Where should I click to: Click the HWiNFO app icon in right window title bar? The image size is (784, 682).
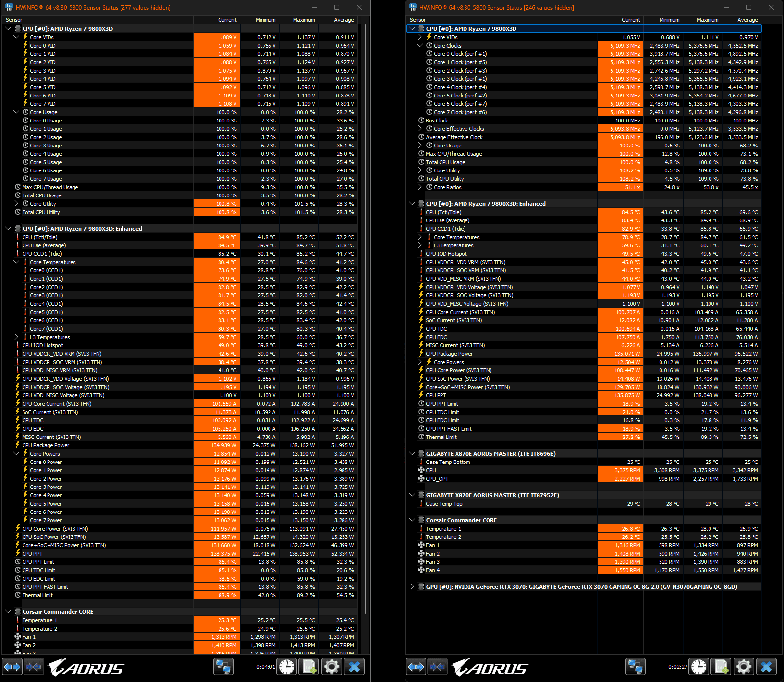413,7
